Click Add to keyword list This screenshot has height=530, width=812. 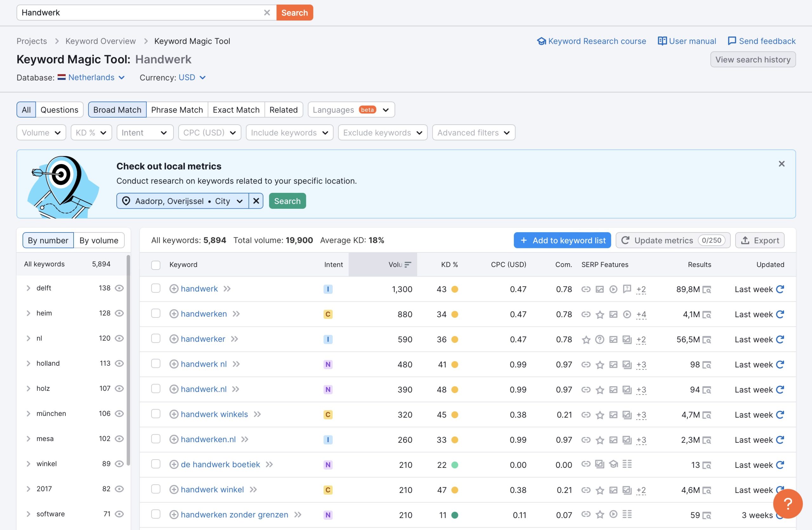click(x=562, y=240)
